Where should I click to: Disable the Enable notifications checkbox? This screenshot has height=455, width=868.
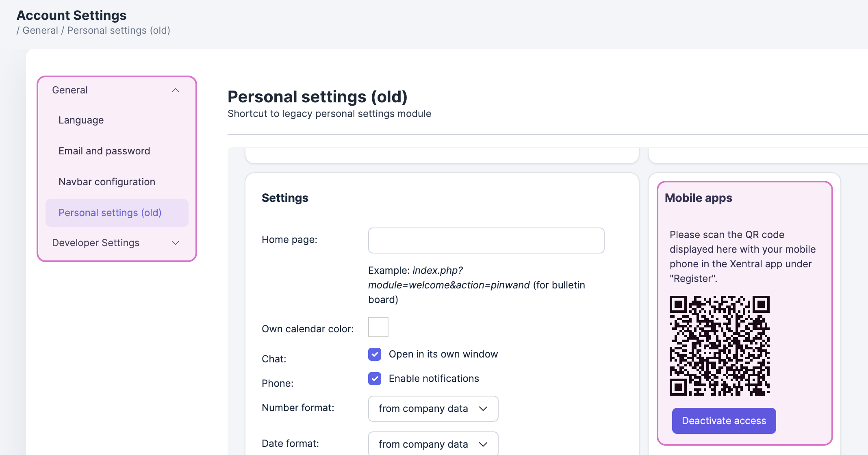[x=375, y=379]
